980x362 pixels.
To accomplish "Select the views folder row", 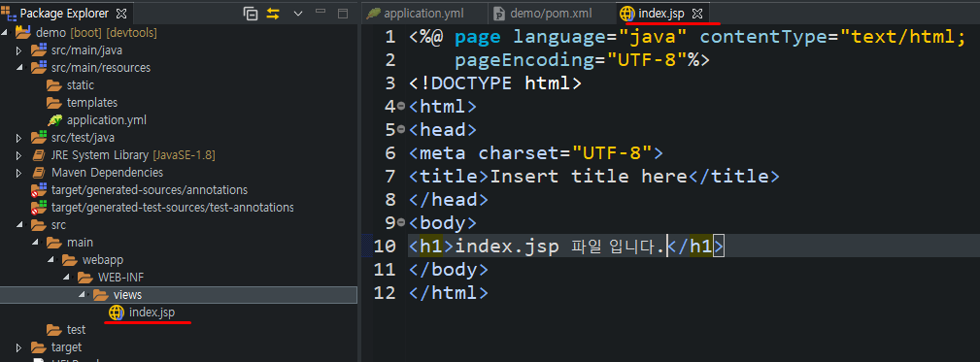I will [x=179, y=295].
